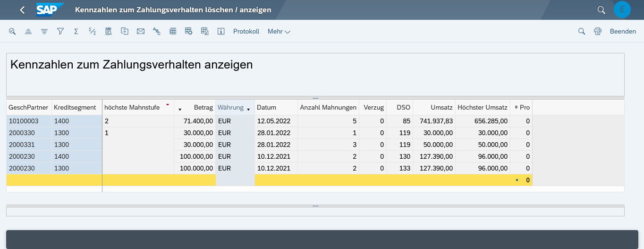644x249 pixels.
Task: Click the ABC analysis icon
Action: click(157, 31)
